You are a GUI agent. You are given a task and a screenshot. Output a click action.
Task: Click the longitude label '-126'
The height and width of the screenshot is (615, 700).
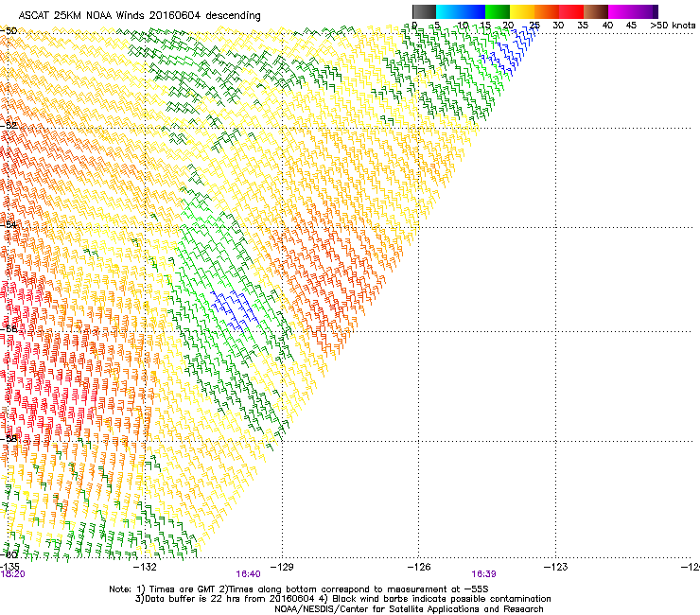tap(419, 567)
